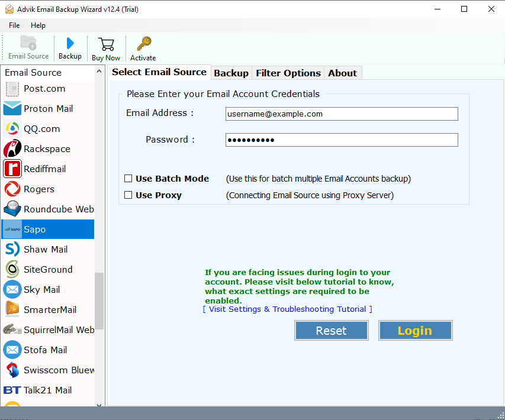Viewport: 505px width, 420px height.
Task: Switch to the About tab
Action: click(x=342, y=73)
